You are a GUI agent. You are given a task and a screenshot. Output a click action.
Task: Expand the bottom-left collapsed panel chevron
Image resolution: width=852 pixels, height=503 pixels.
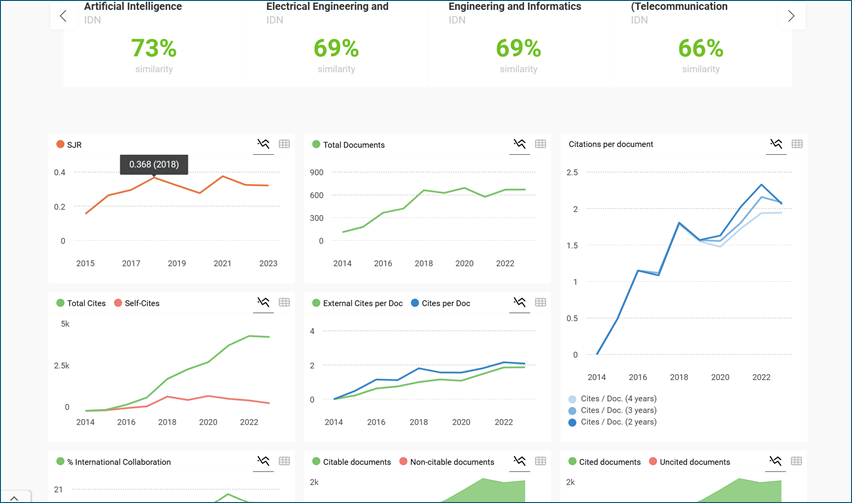[x=14, y=497]
